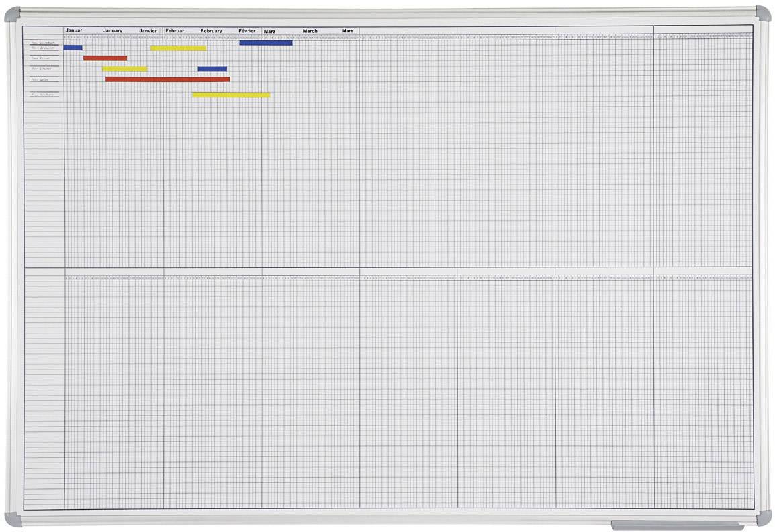Click the March month label

click(x=310, y=31)
